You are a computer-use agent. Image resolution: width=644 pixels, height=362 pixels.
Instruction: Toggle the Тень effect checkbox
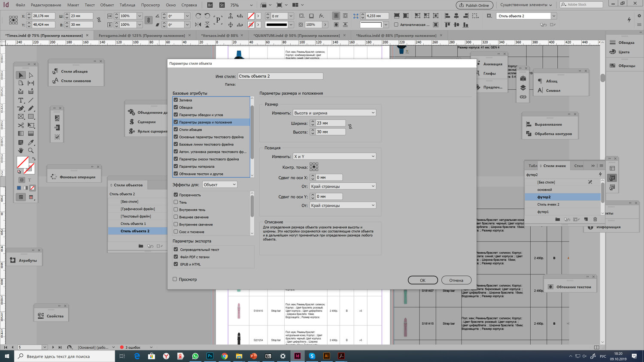pyautogui.click(x=176, y=202)
